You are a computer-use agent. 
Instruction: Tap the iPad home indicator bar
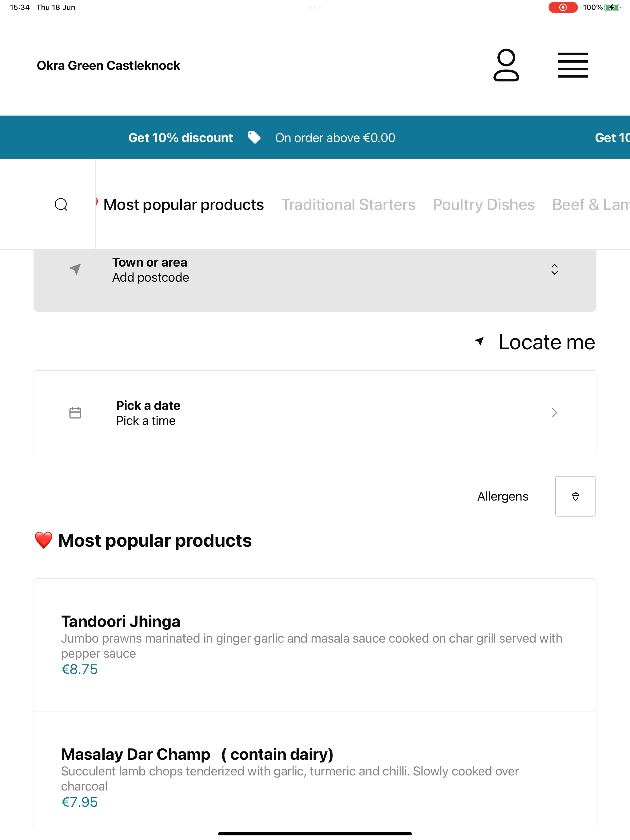coord(315,834)
